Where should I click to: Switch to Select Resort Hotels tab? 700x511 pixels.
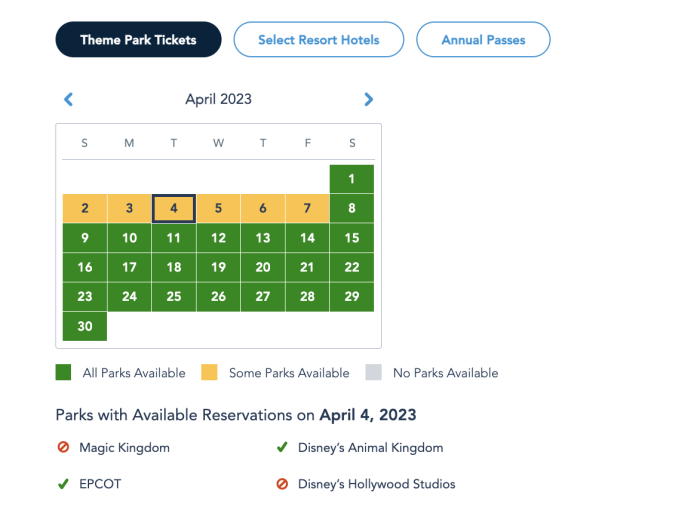coord(319,40)
